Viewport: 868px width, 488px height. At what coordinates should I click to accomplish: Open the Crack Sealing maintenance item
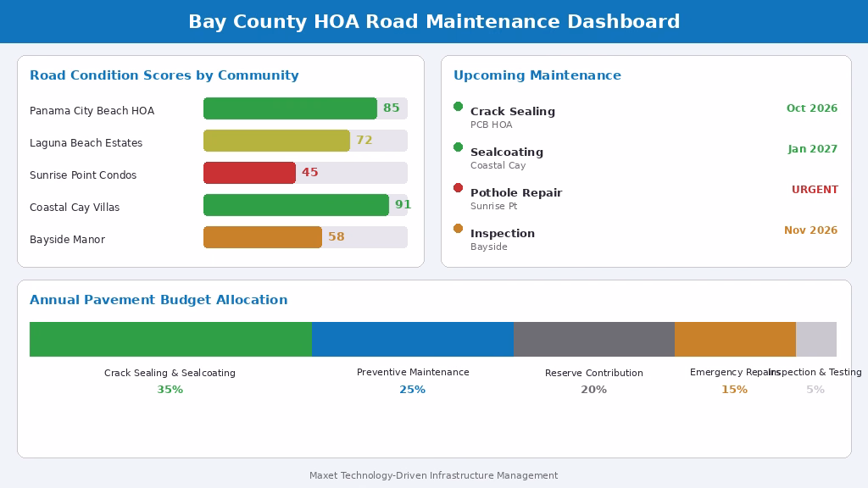point(513,111)
